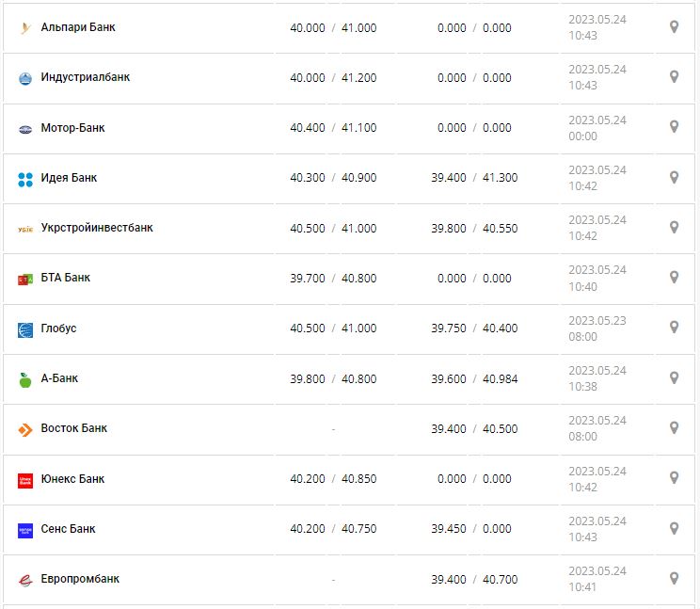Open the map marker for Юнекс Банк
This screenshot has width=700, height=609.
(x=674, y=477)
